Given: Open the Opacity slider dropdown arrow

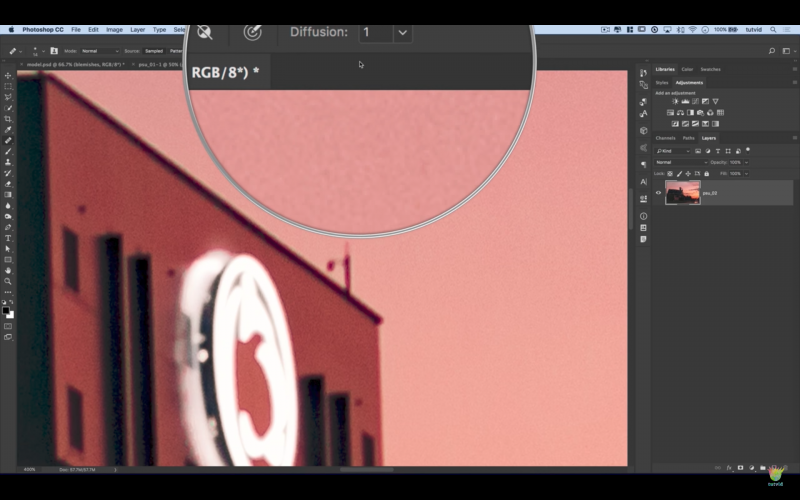Looking at the screenshot, I should click(x=746, y=162).
